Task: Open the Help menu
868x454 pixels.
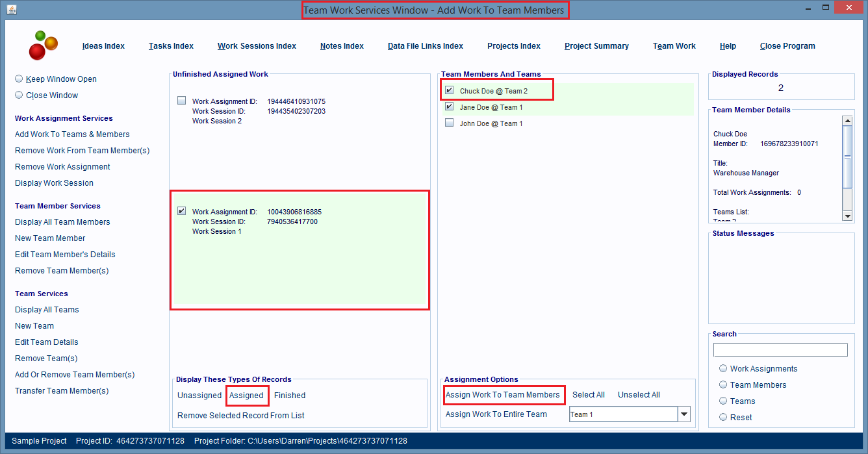Action: 728,46
